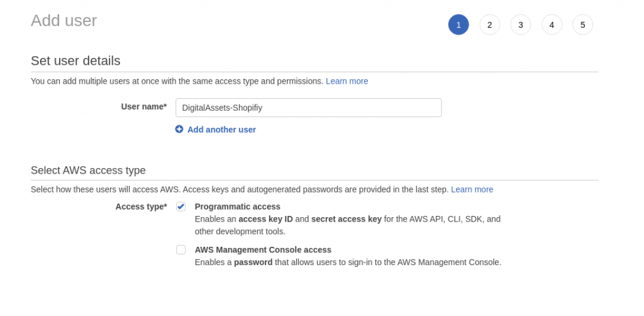This screenshot has height=316, width=644.
Task: Click the Add user page title
Action: coord(64,21)
